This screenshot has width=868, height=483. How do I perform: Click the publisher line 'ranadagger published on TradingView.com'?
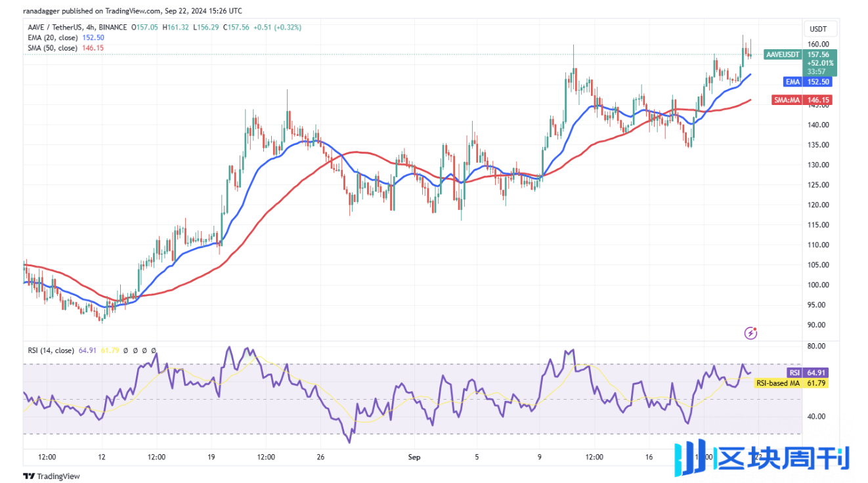(93, 11)
